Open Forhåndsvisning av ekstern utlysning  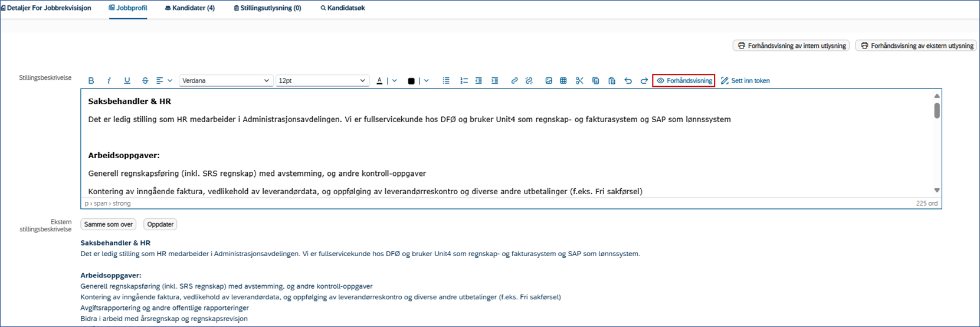pyautogui.click(x=916, y=45)
